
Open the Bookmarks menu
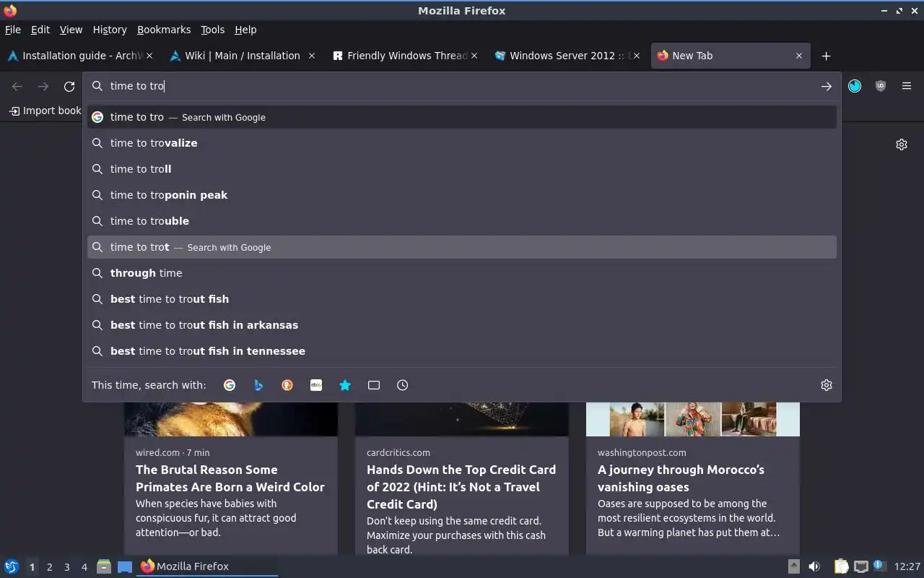pos(164,30)
